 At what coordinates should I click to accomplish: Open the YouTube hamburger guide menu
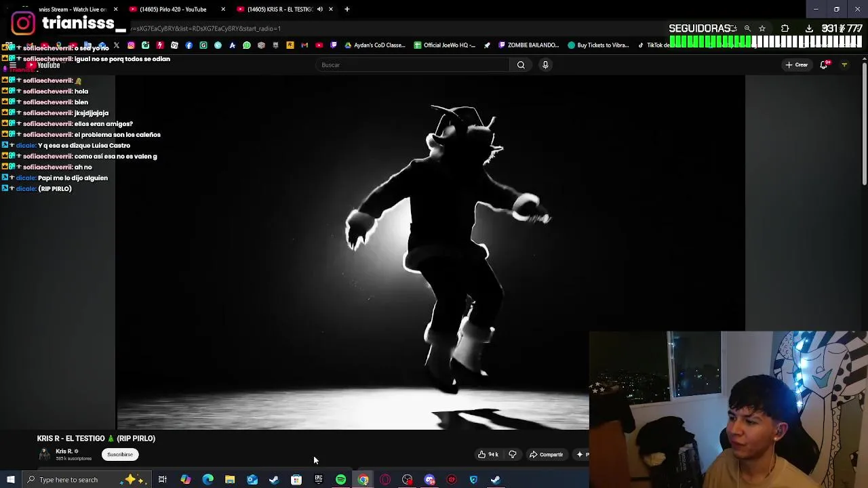(x=13, y=66)
